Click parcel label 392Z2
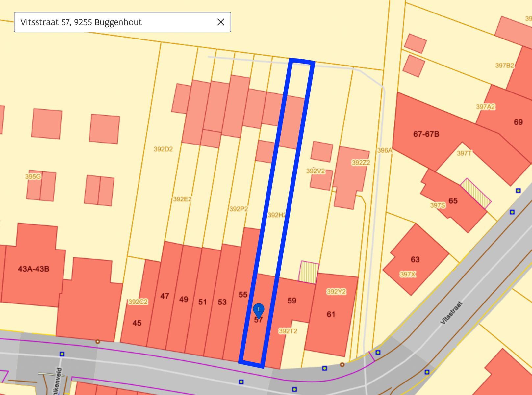 coord(361,163)
